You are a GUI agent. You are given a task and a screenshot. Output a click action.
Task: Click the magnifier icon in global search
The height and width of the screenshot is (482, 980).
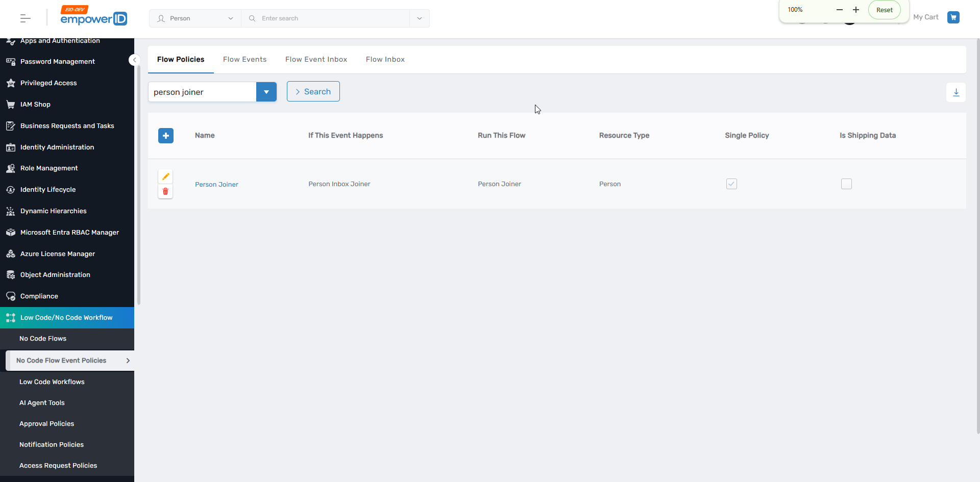pos(252,18)
